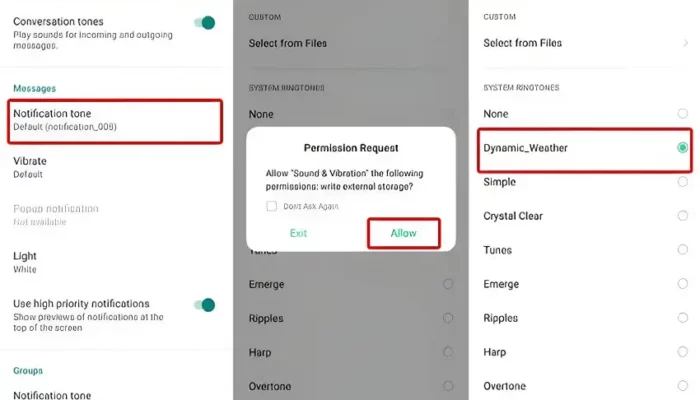The height and width of the screenshot is (400, 700).
Task: Pick Overtone radio in the undimmed ringtone list
Action: [x=682, y=386]
